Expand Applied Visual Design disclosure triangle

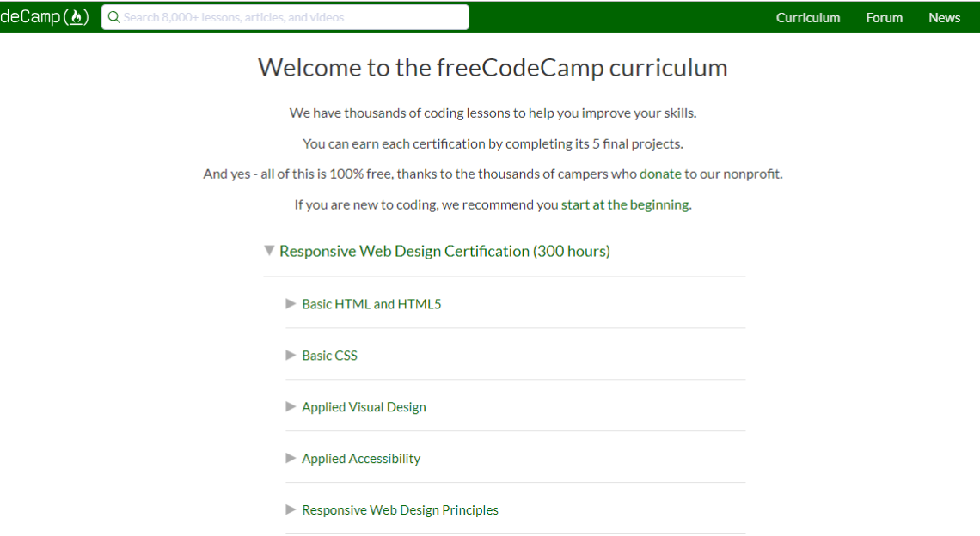pos(291,406)
